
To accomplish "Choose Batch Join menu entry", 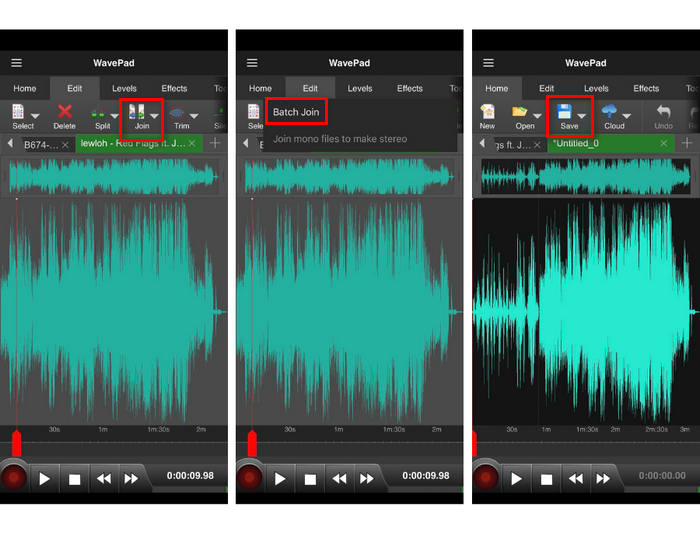I will click(x=296, y=112).
